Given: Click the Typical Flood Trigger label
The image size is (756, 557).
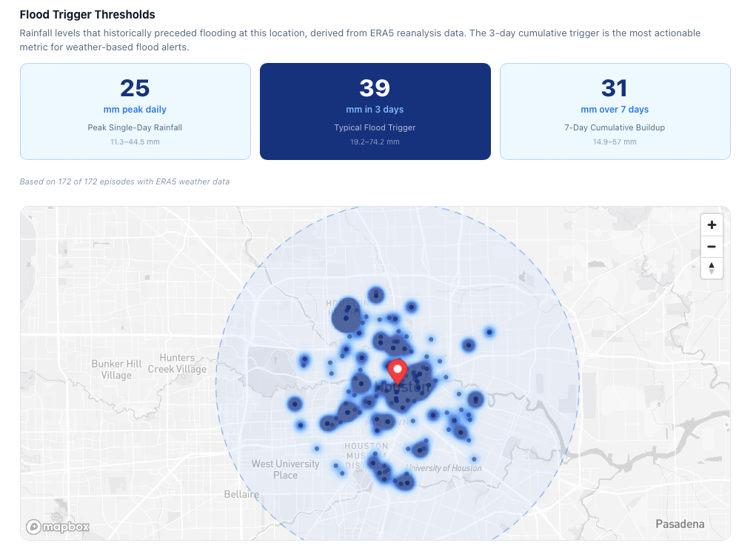Looking at the screenshot, I should click(x=375, y=127).
